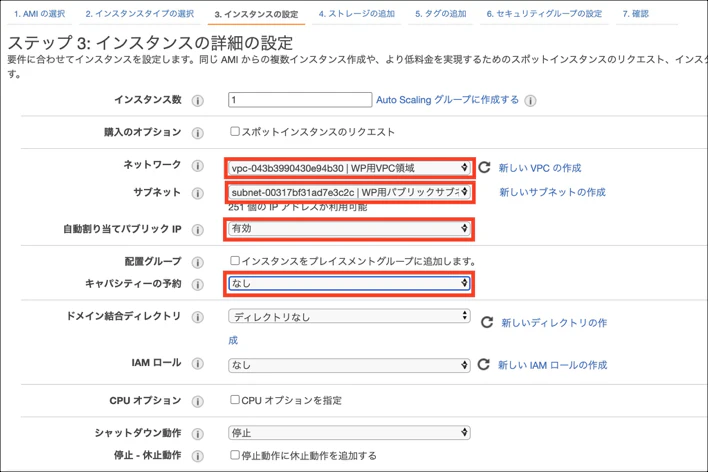
Task: Open info icon next to インスタンス数
Action: coord(197,100)
